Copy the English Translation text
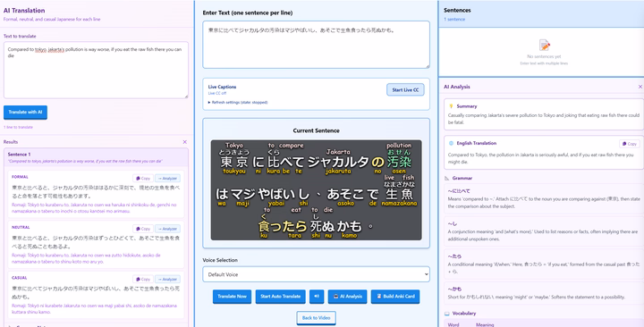Viewport: 644px width, 327px height. pos(630,144)
